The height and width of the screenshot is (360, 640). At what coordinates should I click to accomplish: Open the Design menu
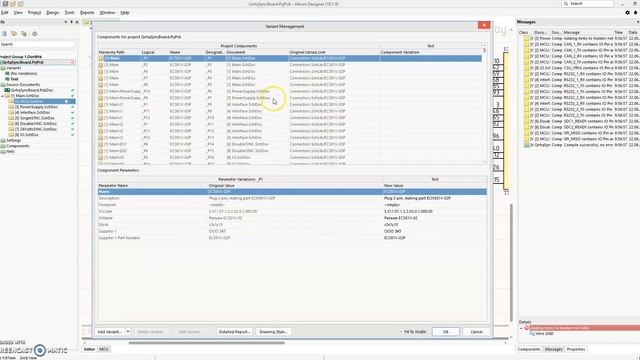point(53,13)
